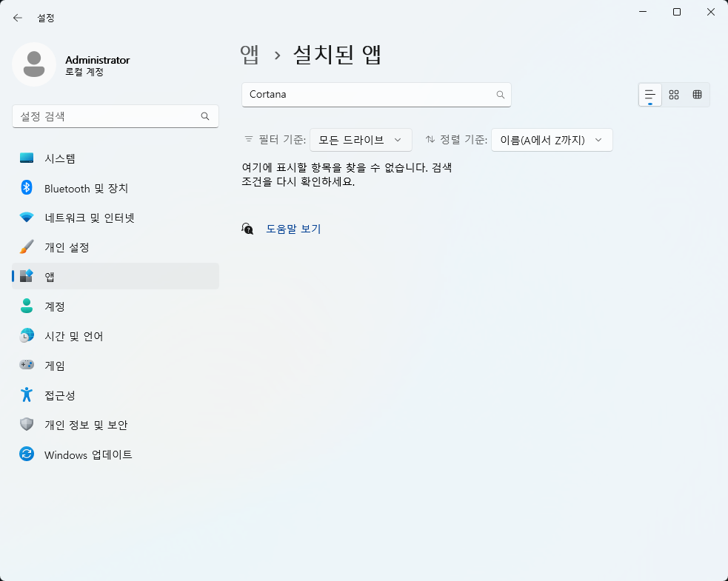The image size is (728, 581).
Task: Open the 모든 드라이브 filter dropdown
Action: pyautogui.click(x=361, y=140)
